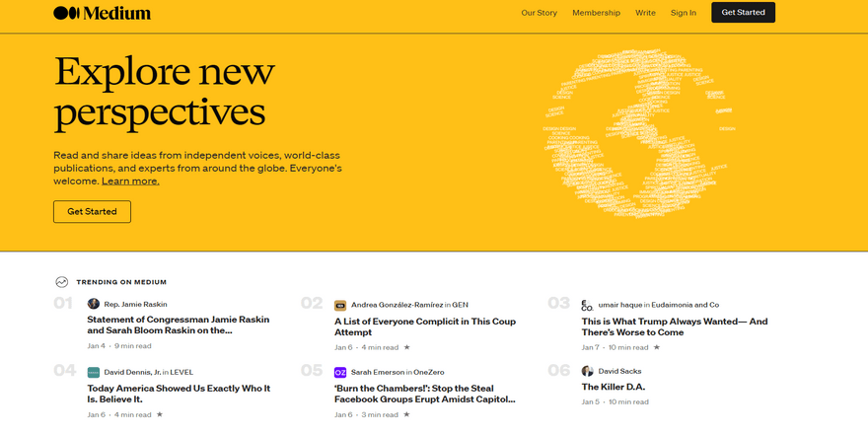Open the Statement of Congressman Jamie Raskin article
Image resolution: width=868 pixels, height=434 pixels.
(x=179, y=325)
